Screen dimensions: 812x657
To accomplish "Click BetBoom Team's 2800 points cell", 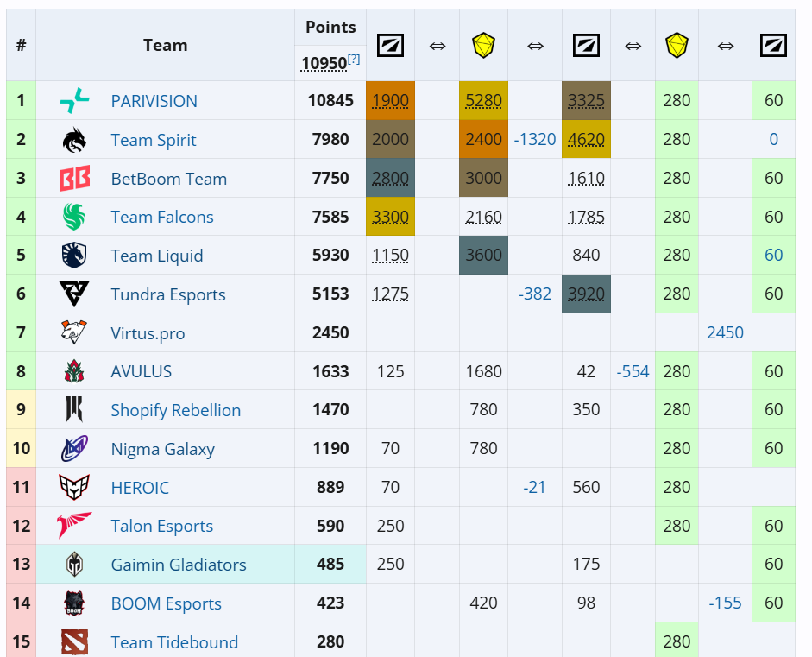I will click(390, 178).
